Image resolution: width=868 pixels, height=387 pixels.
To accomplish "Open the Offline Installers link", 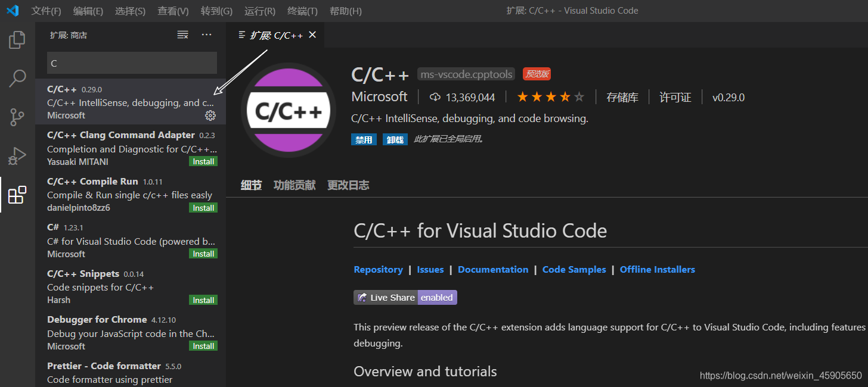I will tap(658, 269).
